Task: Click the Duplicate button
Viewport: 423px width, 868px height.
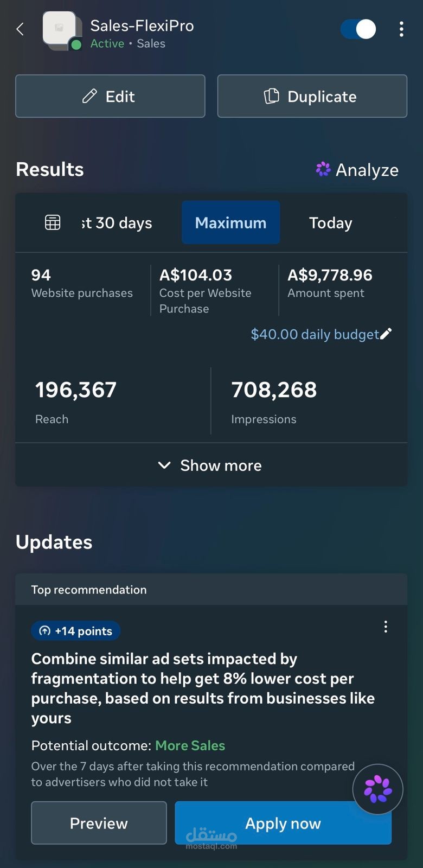Action: 312,96
